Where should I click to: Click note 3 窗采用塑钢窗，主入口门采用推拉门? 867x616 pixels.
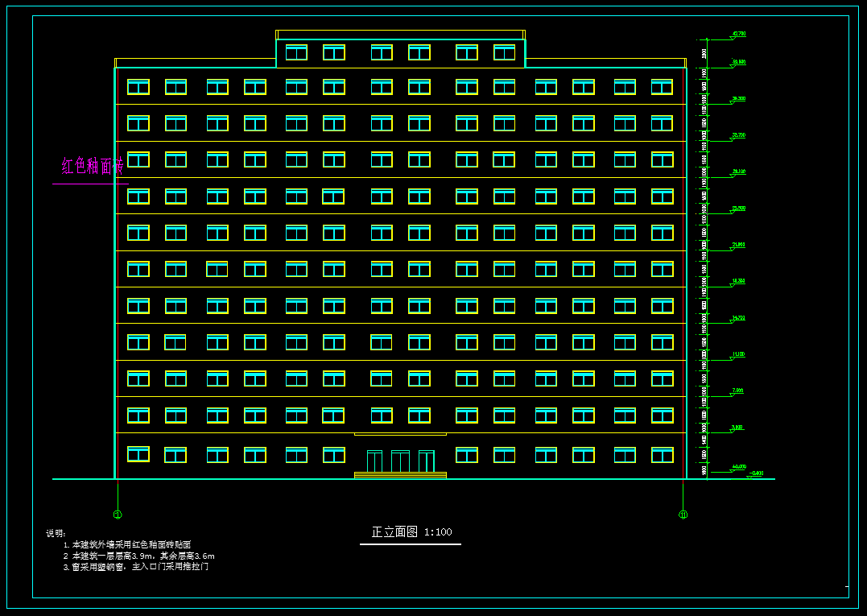point(135,567)
